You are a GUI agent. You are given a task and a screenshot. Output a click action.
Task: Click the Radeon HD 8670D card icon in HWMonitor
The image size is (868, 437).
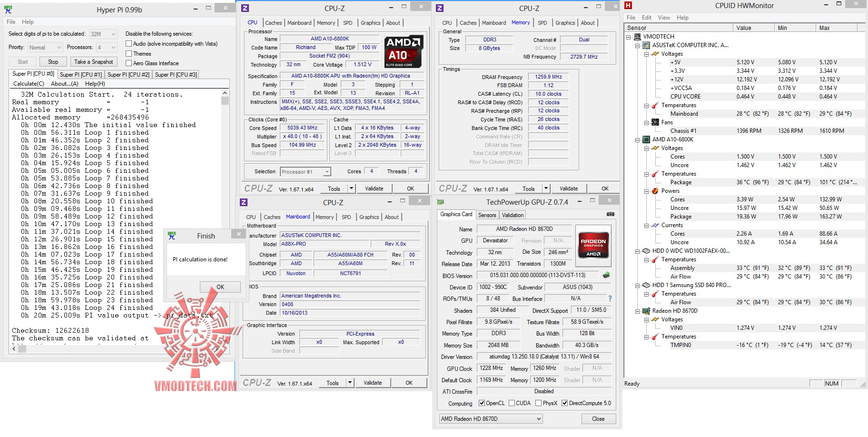coord(646,311)
